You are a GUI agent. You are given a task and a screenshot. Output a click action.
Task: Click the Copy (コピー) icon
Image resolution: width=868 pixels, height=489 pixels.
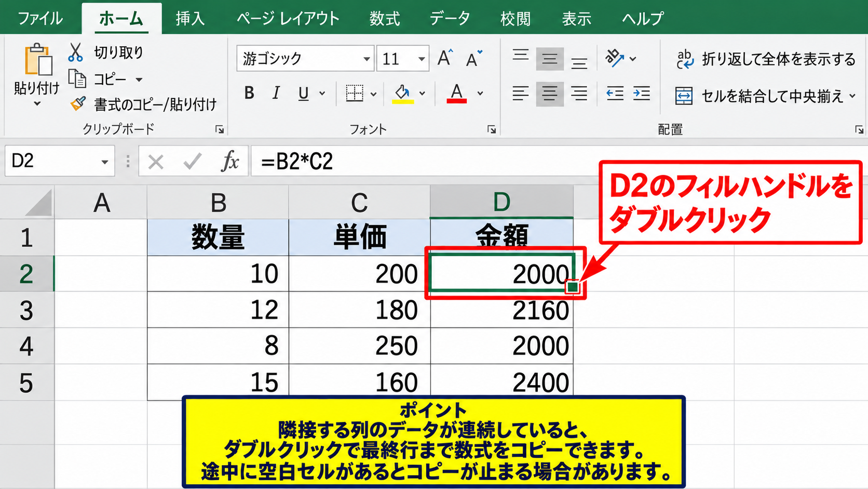click(x=77, y=79)
